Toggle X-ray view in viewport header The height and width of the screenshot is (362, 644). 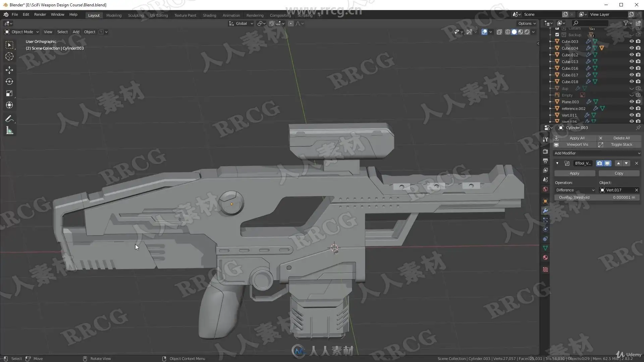point(499,32)
